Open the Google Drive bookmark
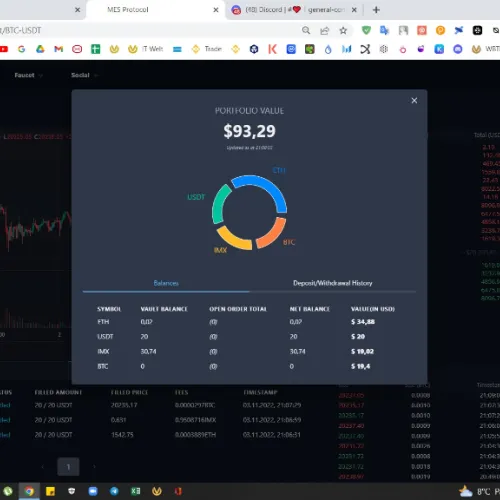This screenshot has width=500, height=500. click(x=40, y=49)
